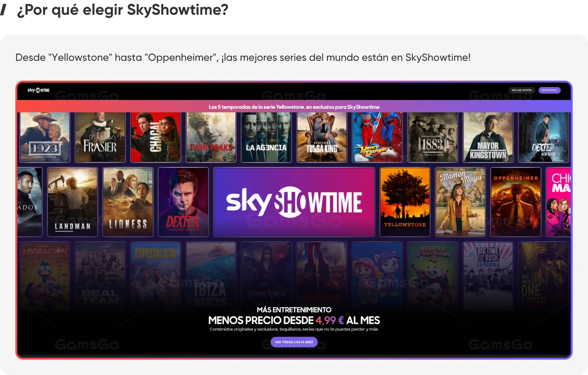Viewport: 588px width, 375px height.
Task: Open Dexter New Blood poster
Action: coord(544,137)
